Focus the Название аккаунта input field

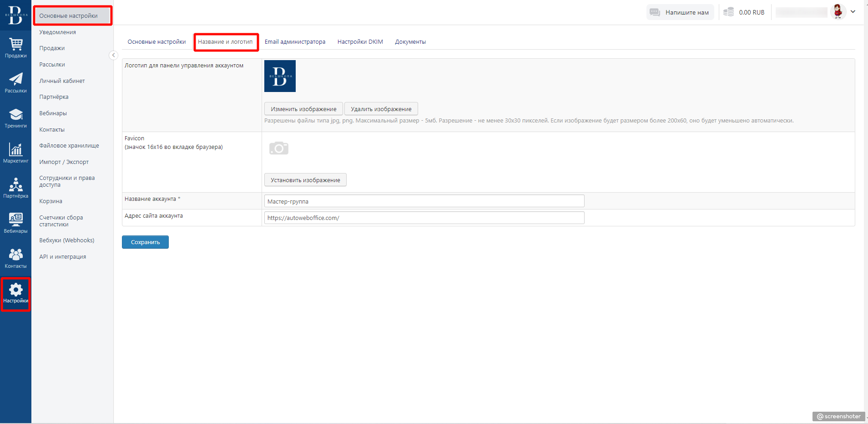pyautogui.click(x=424, y=201)
